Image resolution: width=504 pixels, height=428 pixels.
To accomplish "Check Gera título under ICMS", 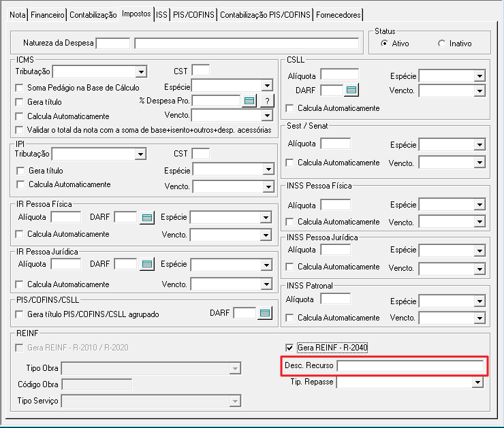I will 19,102.
